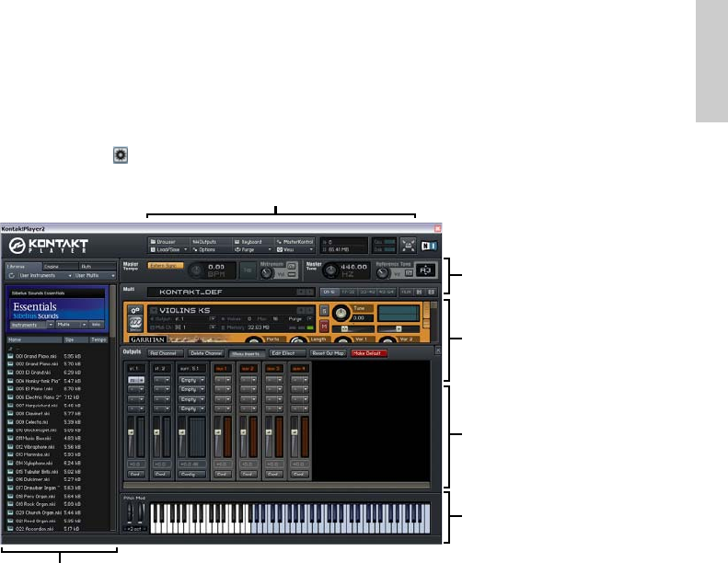Image resolution: width=728 pixels, height=563 pixels.
Task: Click the Delete Channel button
Action: [x=206, y=353]
